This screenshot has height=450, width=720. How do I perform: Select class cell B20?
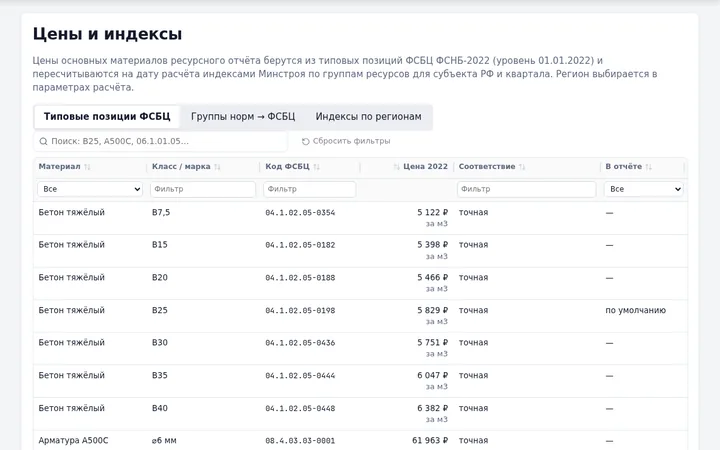(x=160, y=278)
